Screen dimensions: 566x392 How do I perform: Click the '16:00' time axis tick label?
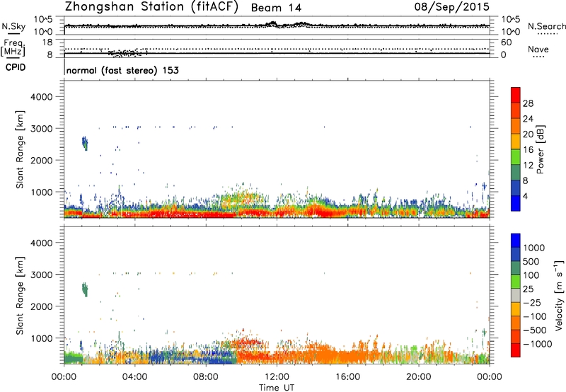pyautogui.click(x=347, y=377)
